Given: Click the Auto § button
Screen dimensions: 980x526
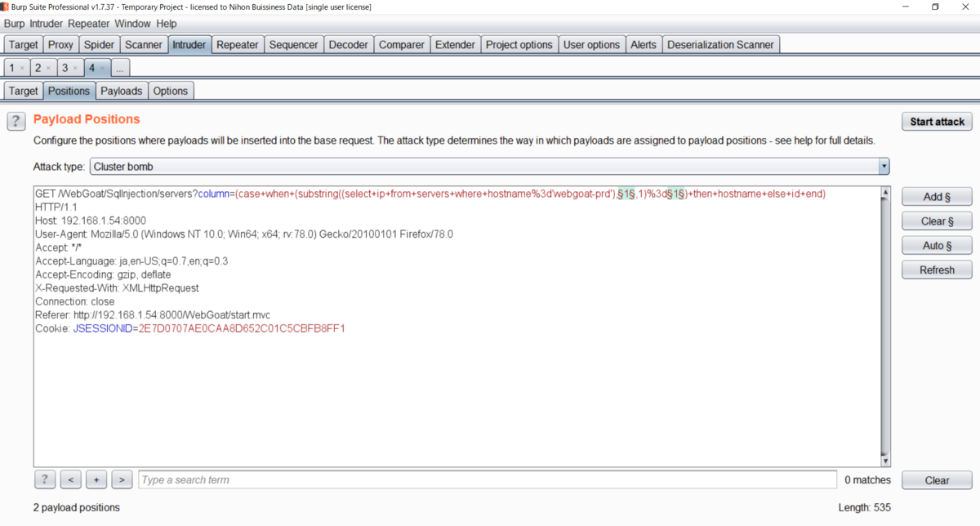Looking at the screenshot, I should pos(938,246).
